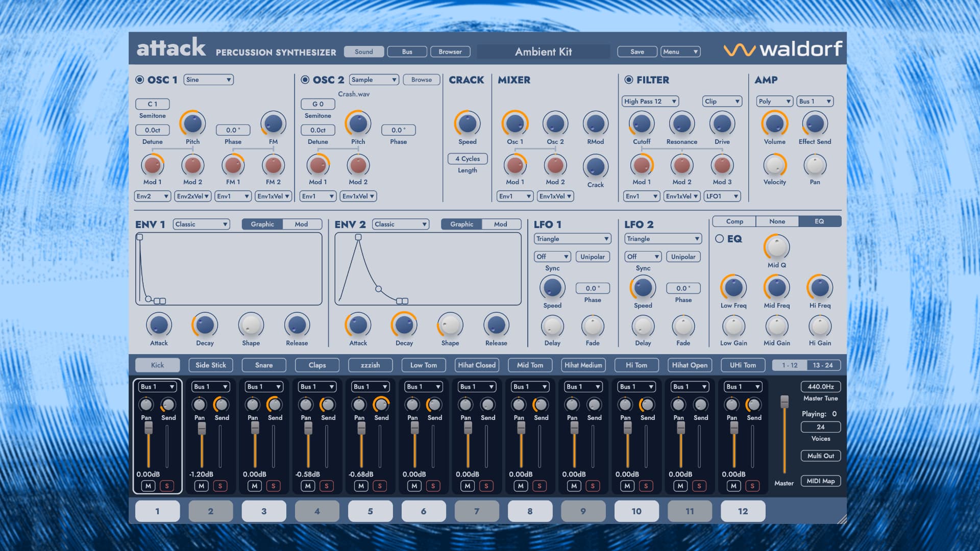This screenshot has width=980, height=551.
Task: Click the Mid Q knob in the EQ panel
Action: pyautogui.click(x=776, y=246)
